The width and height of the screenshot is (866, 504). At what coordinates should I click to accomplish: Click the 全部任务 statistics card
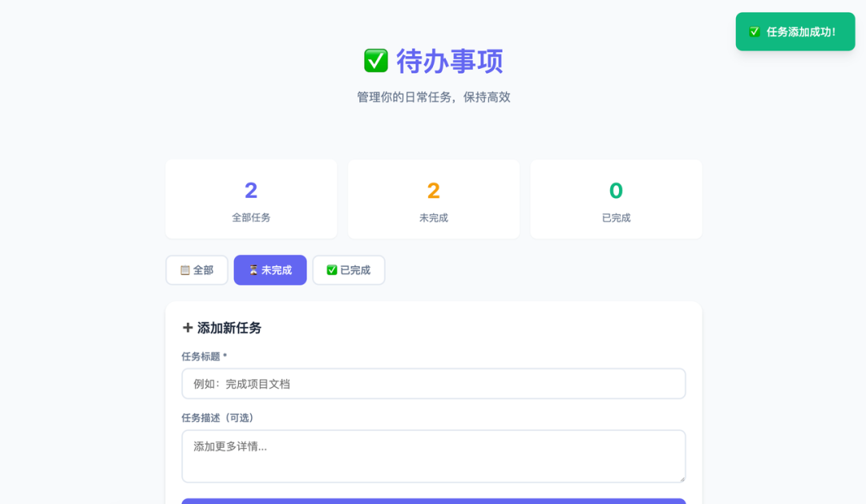pyautogui.click(x=251, y=200)
